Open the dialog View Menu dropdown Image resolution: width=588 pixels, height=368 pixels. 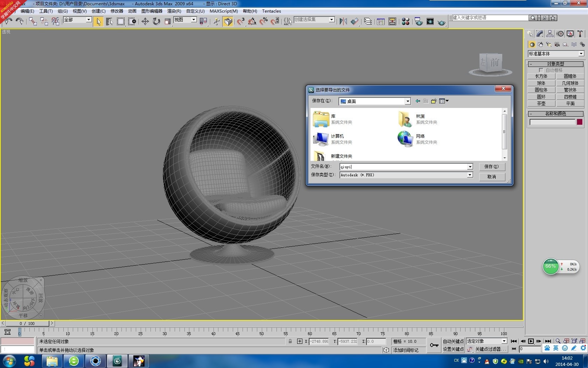444,101
